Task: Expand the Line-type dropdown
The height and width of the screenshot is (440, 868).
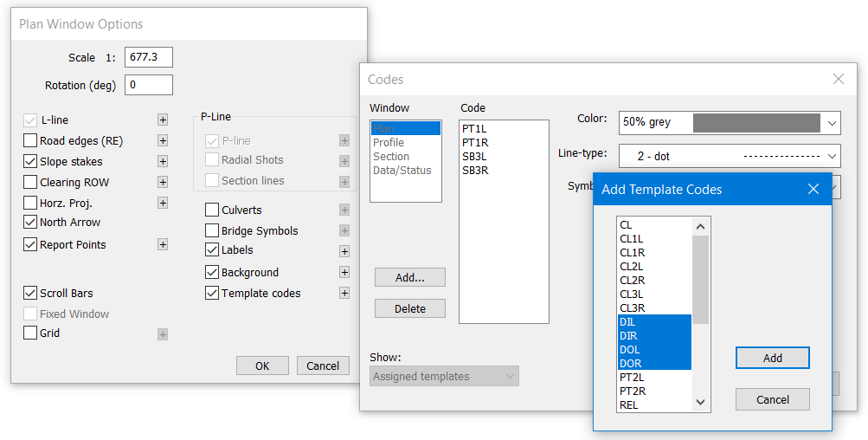Action: tap(831, 156)
